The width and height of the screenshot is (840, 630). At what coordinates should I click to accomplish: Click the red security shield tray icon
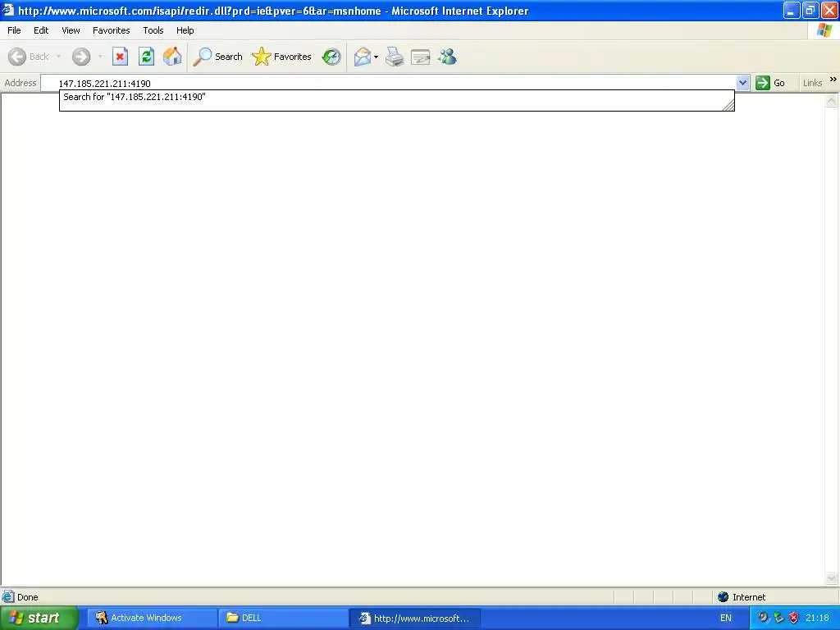point(794,618)
